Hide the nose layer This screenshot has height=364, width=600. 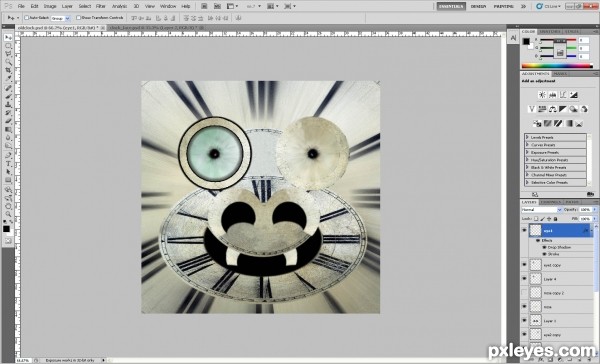click(524, 307)
